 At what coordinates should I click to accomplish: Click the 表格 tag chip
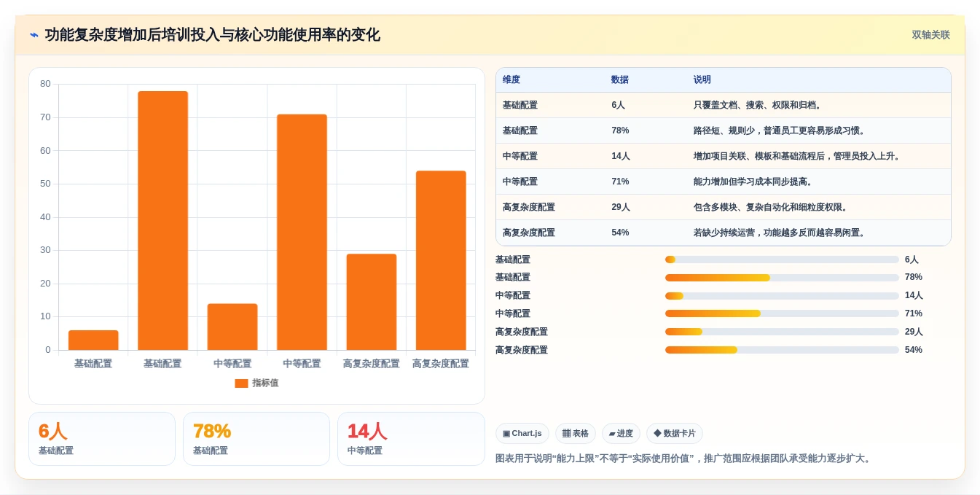tap(576, 434)
